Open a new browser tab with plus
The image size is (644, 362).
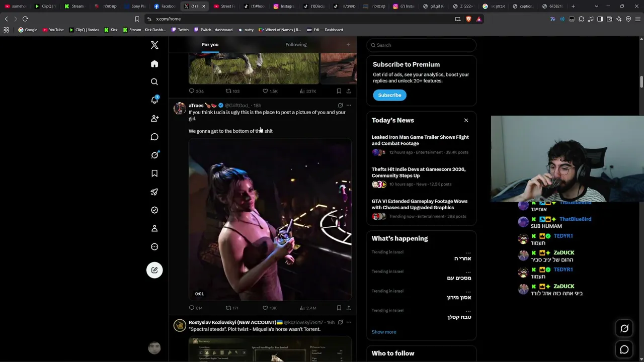coord(573,6)
